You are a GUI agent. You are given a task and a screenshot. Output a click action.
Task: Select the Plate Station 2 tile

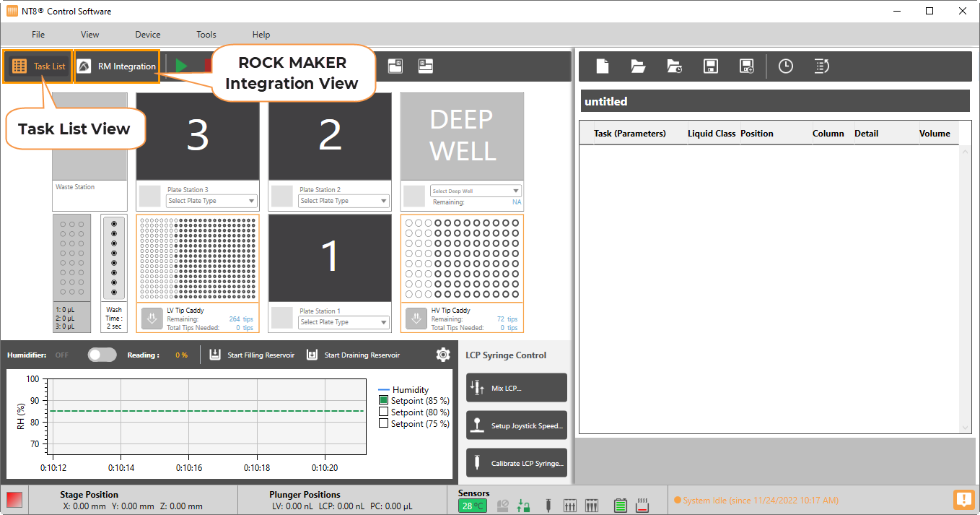coord(331,137)
